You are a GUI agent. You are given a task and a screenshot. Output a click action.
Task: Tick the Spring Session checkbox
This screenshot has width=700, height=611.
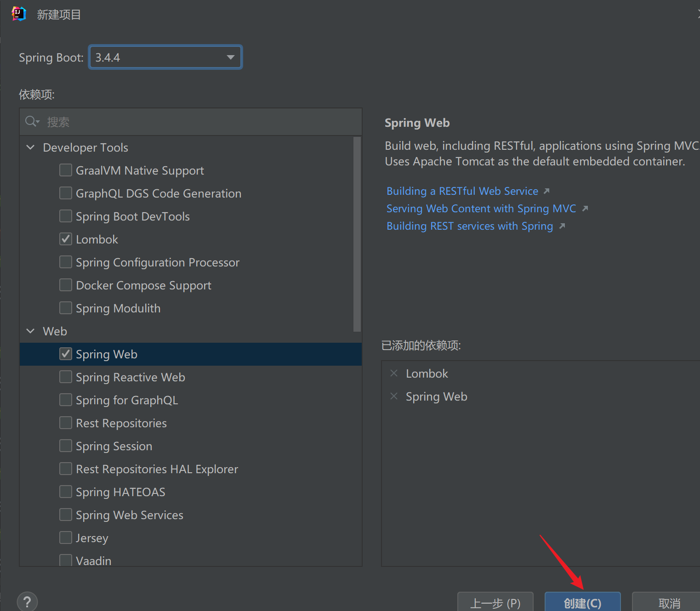[66, 446]
